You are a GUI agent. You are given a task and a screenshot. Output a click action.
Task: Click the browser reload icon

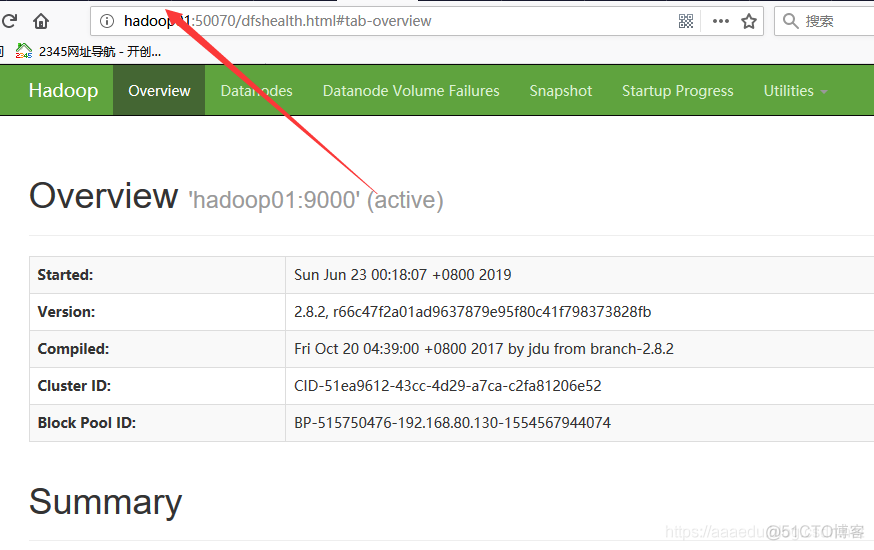pos(9,21)
